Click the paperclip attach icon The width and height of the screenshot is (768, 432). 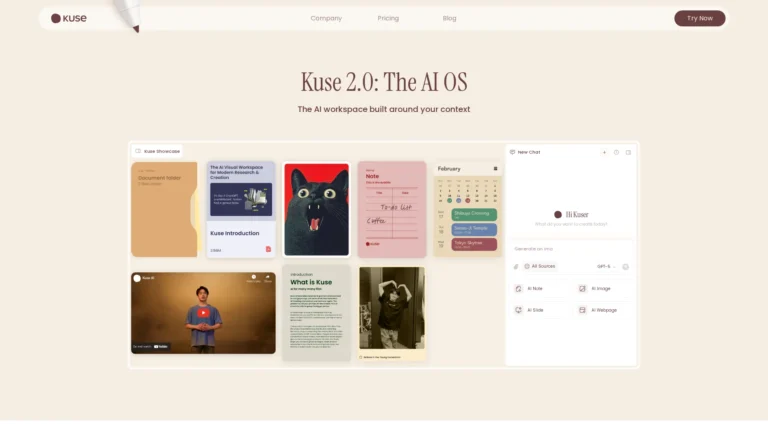[x=516, y=266]
